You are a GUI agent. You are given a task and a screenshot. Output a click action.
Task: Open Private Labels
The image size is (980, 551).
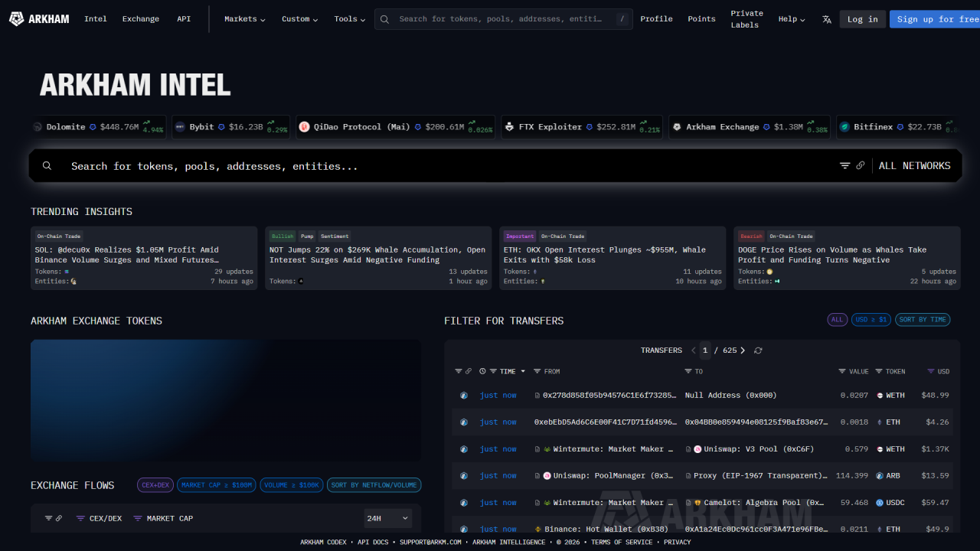click(x=747, y=19)
